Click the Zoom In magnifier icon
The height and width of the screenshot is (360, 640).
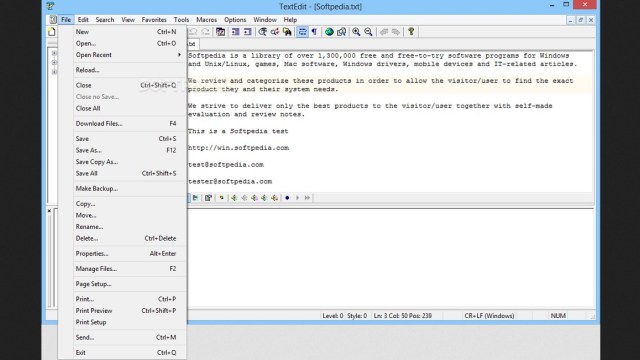356,32
